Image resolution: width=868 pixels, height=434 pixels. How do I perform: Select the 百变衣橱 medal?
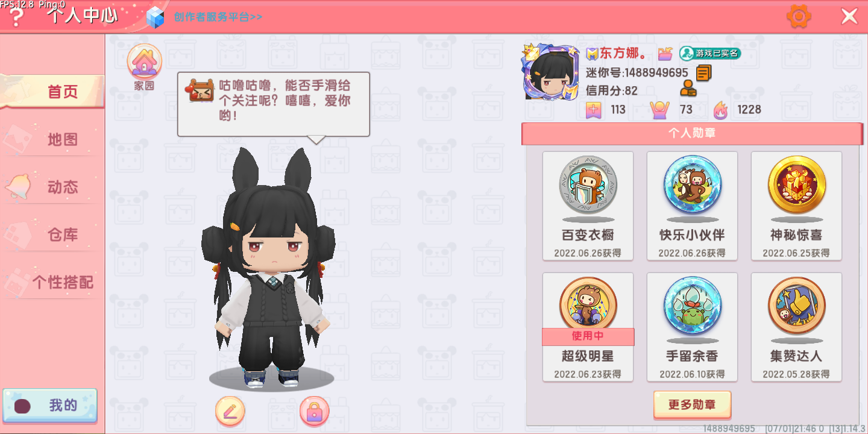click(588, 206)
